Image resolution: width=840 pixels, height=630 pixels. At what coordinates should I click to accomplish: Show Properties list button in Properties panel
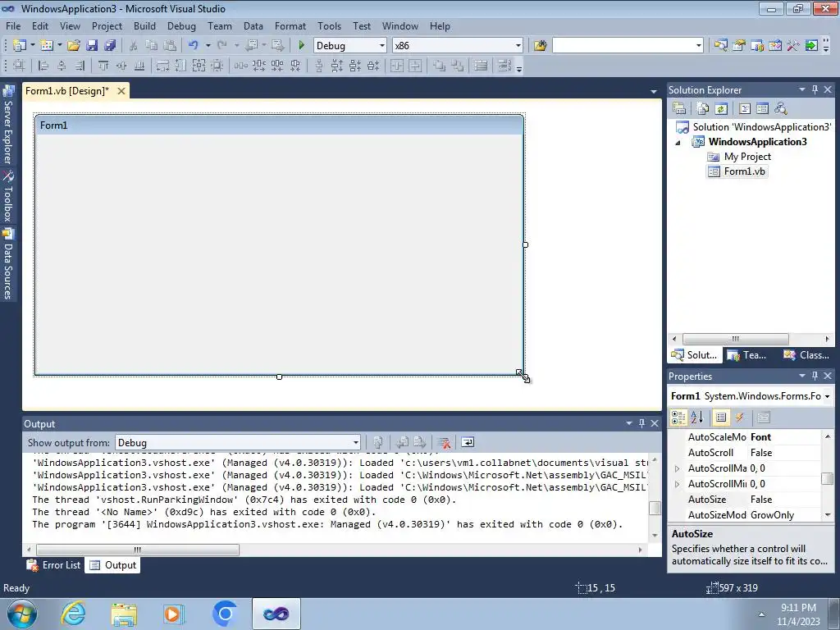721,418
